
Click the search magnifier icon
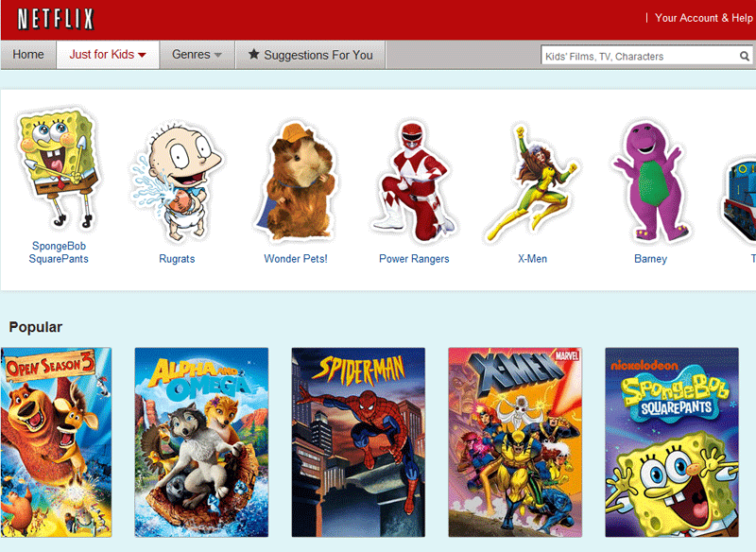(745, 56)
